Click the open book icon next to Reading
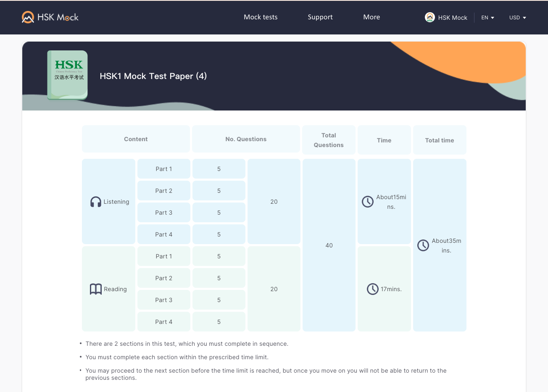 [x=96, y=289]
